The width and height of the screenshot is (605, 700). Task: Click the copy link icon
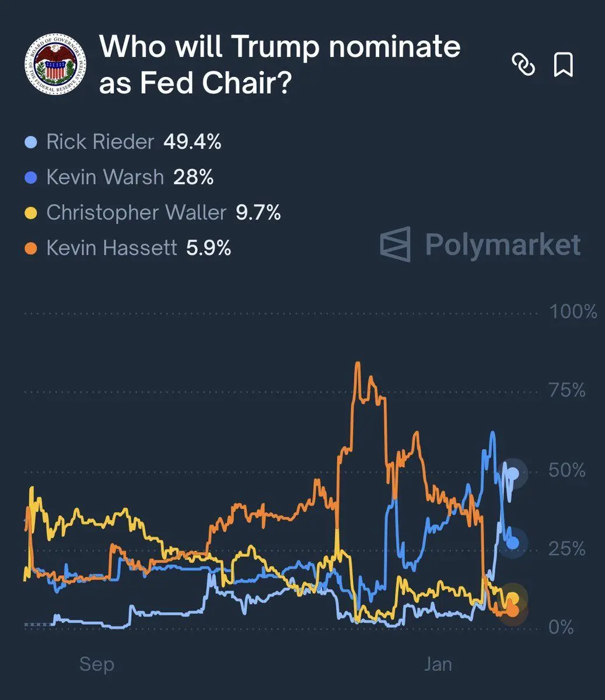click(x=523, y=65)
